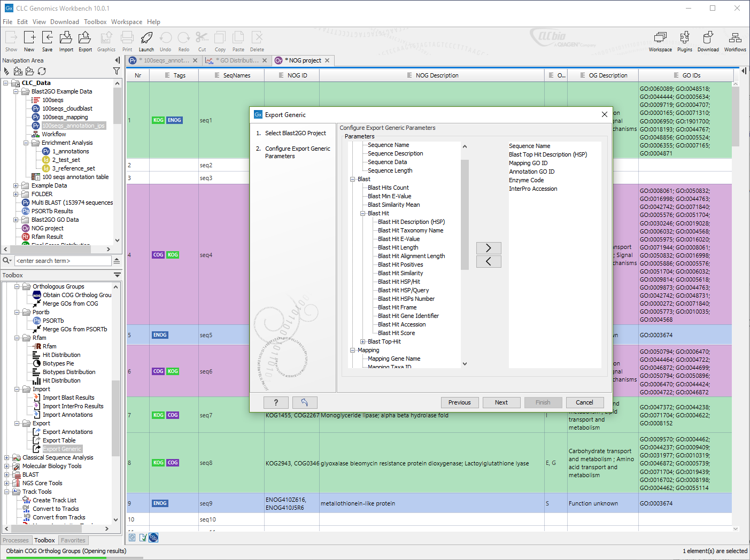Expand Classical Sequence Analysis in Toolbox

(x=7, y=457)
